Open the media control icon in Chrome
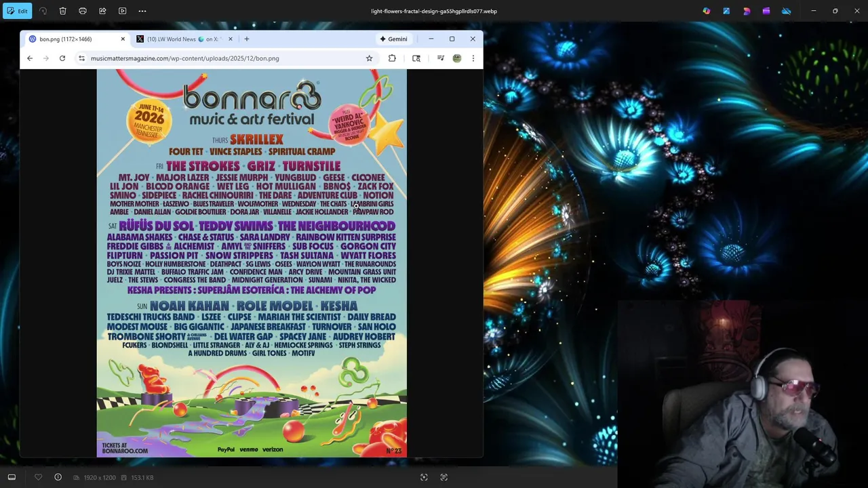 click(x=441, y=58)
